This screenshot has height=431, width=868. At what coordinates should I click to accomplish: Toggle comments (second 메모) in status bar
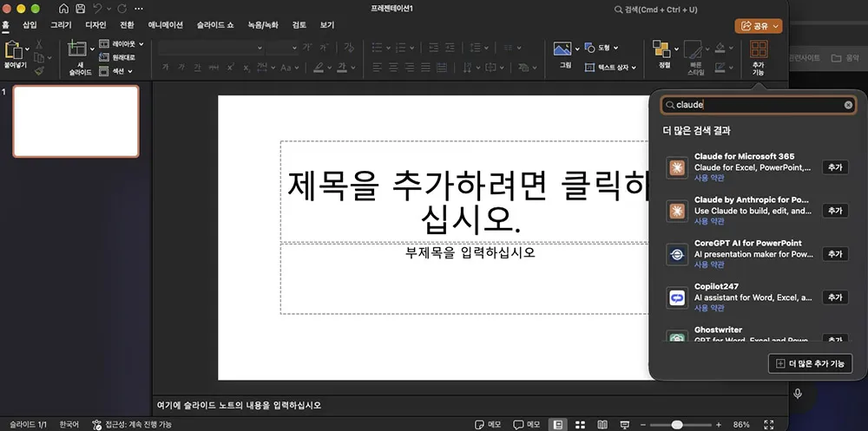point(527,424)
